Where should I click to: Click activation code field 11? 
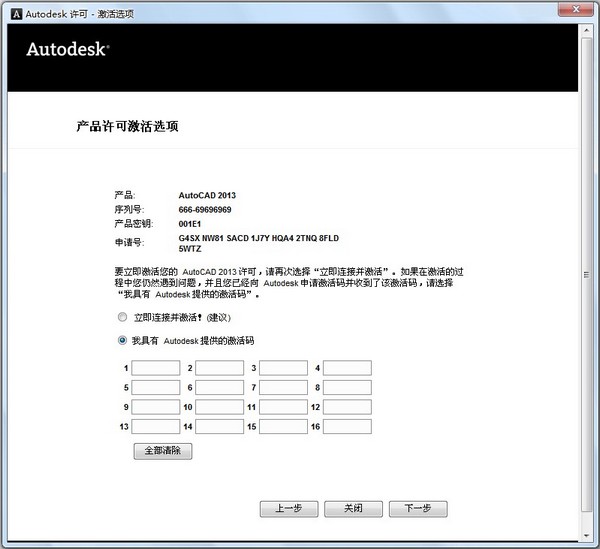[x=284, y=407]
